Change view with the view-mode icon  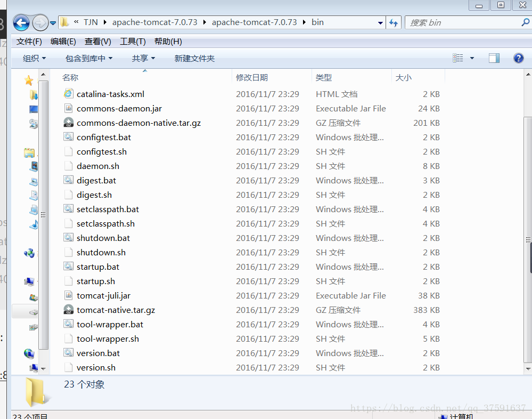coord(457,58)
